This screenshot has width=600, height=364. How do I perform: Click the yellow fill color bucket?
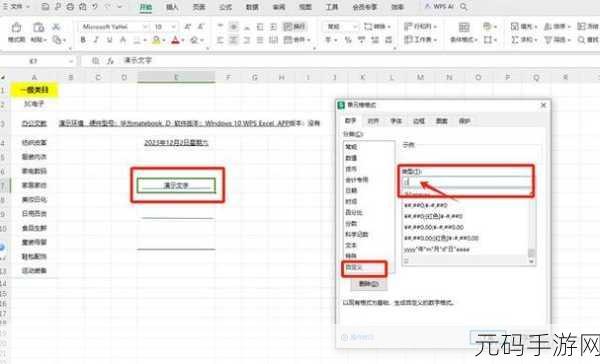coord(156,39)
